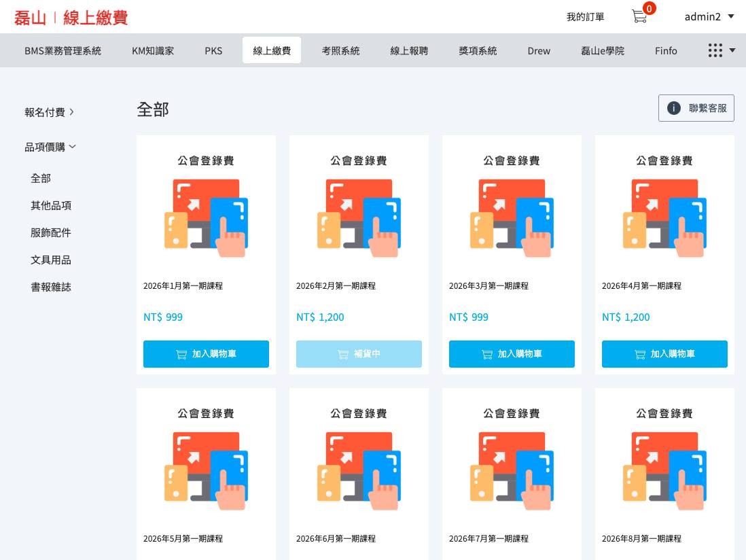Click product image for 2026年8月第一期課程
Image resolution: width=746 pixels, height=560 pixels.
[x=664, y=471]
